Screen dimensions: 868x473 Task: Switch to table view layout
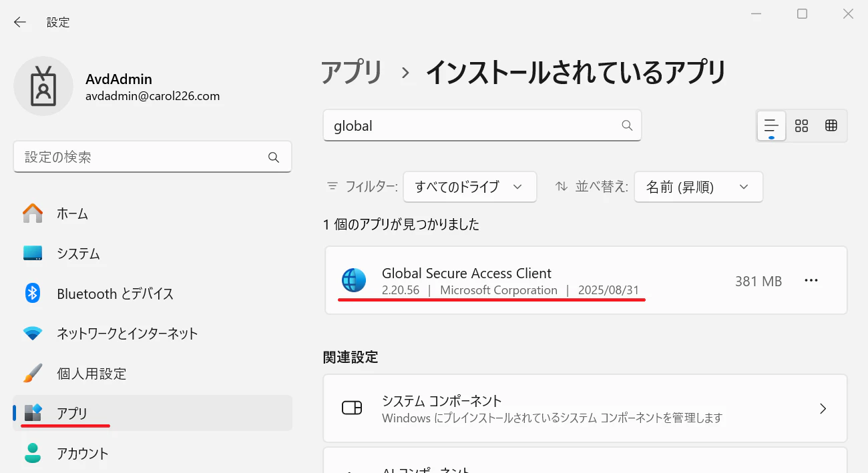point(831,125)
